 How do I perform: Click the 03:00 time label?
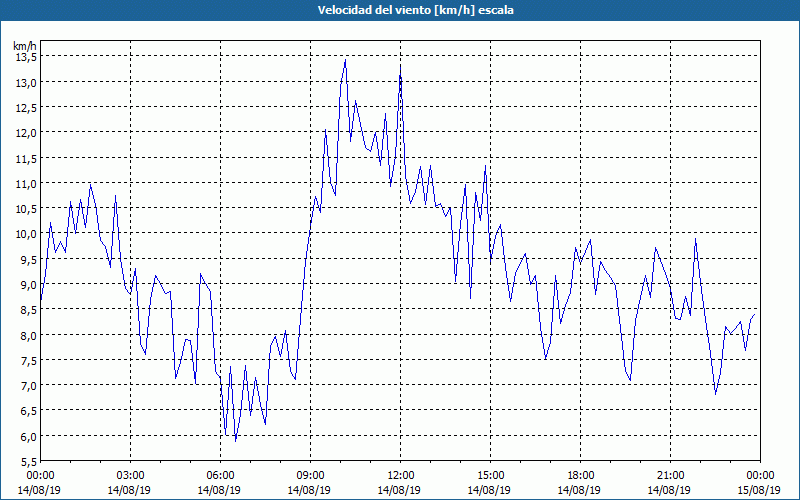131,476
